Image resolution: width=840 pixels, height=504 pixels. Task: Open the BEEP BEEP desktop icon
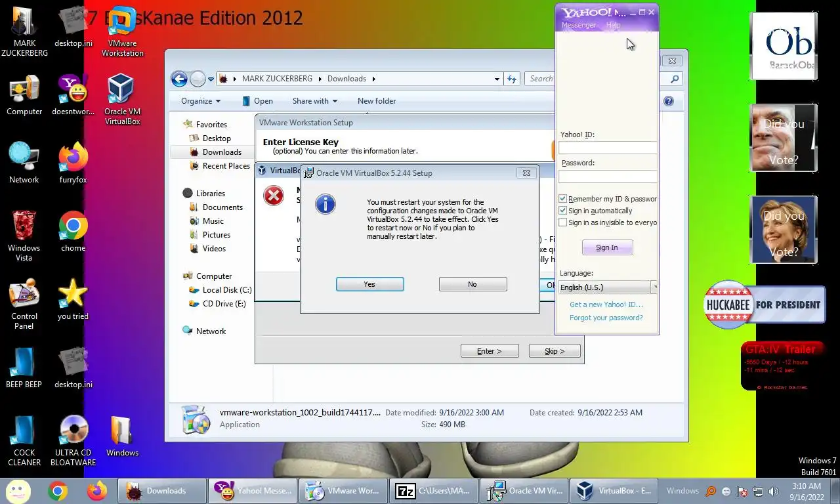coord(24,367)
